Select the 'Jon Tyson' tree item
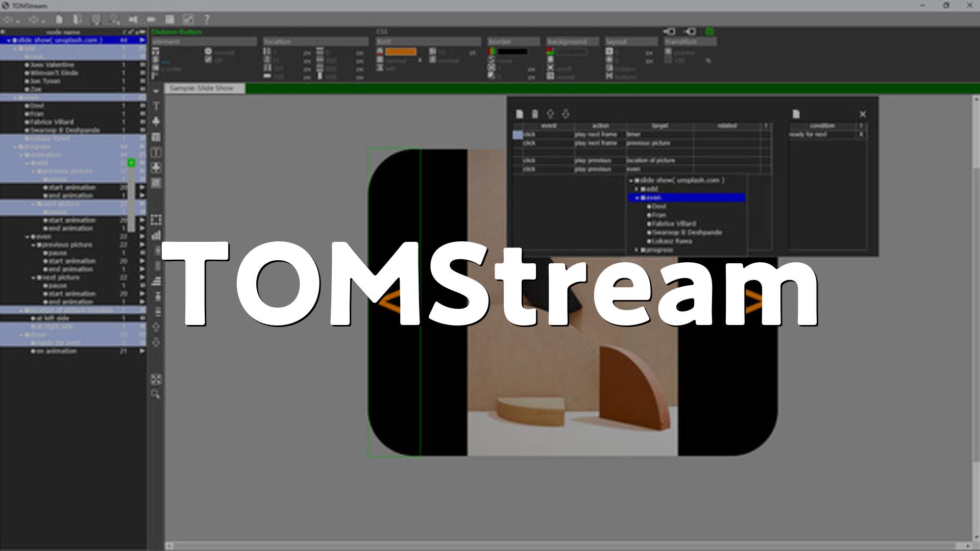980x551 pixels. point(45,81)
